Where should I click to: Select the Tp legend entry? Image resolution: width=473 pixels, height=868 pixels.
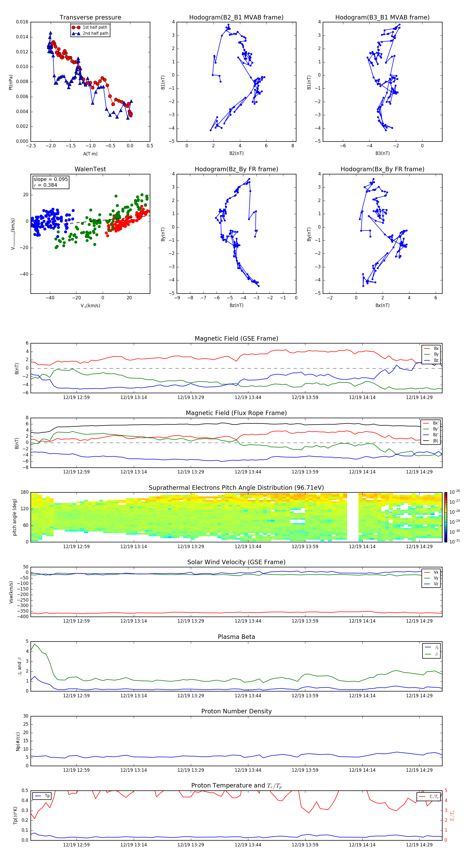pyautogui.click(x=42, y=796)
